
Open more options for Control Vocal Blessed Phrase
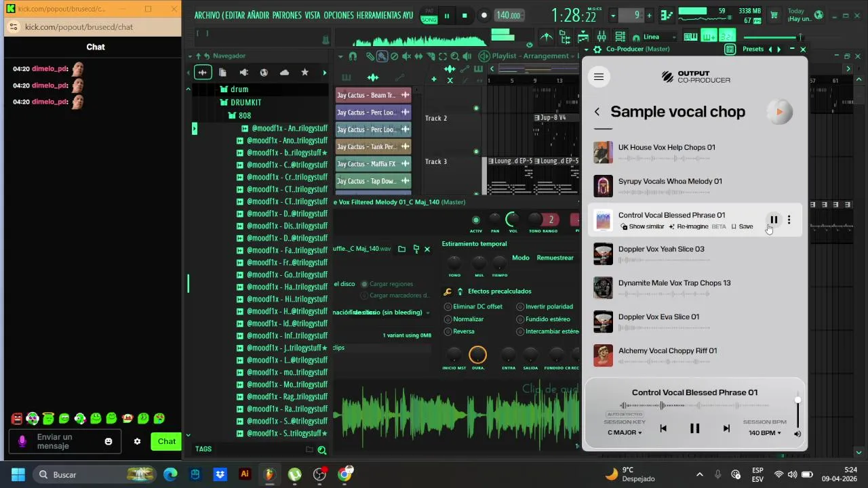789,220
